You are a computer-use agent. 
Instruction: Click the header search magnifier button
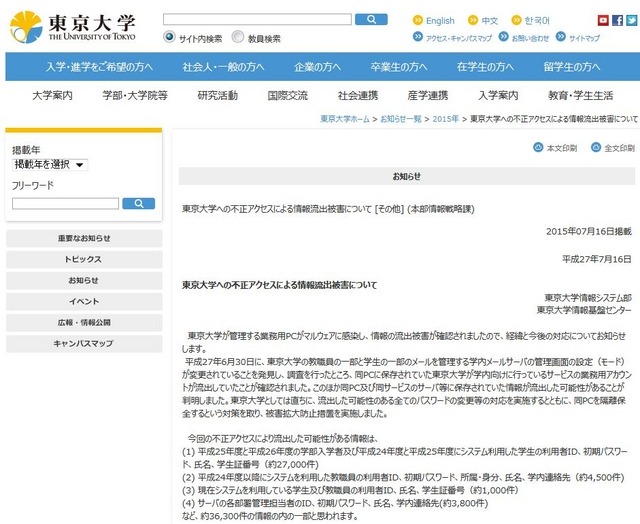(x=371, y=19)
